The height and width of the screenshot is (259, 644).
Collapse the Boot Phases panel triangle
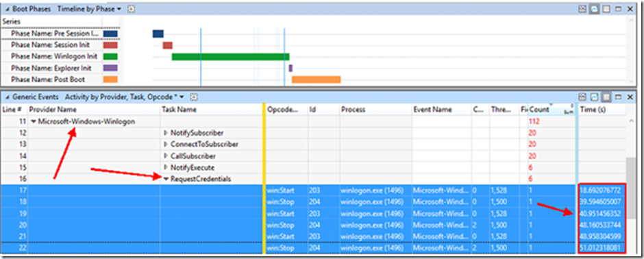7,9
